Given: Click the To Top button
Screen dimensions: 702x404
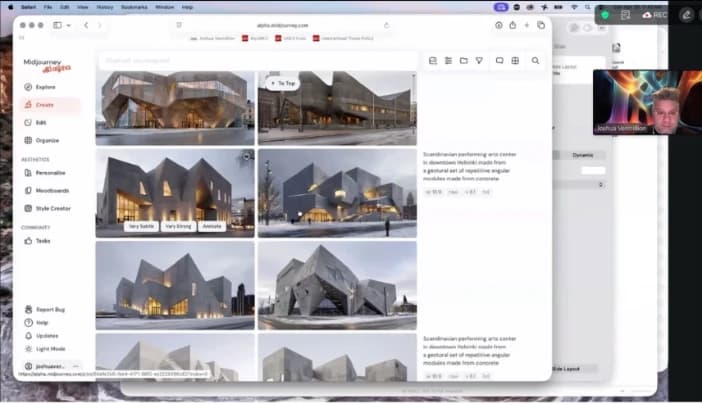Looking at the screenshot, I should pos(283,83).
